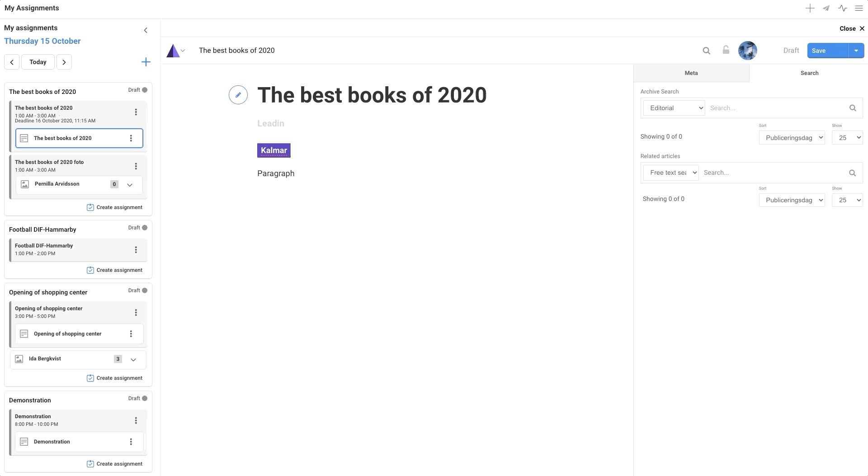Toggle the article lock icon
This screenshot has width=868, height=476.
726,50
